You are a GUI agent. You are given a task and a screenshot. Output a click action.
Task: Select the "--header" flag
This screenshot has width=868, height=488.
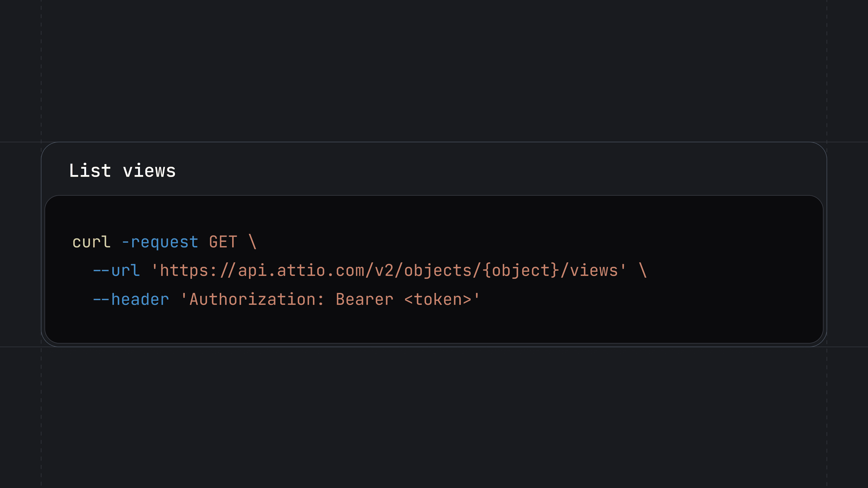tap(131, 300)
